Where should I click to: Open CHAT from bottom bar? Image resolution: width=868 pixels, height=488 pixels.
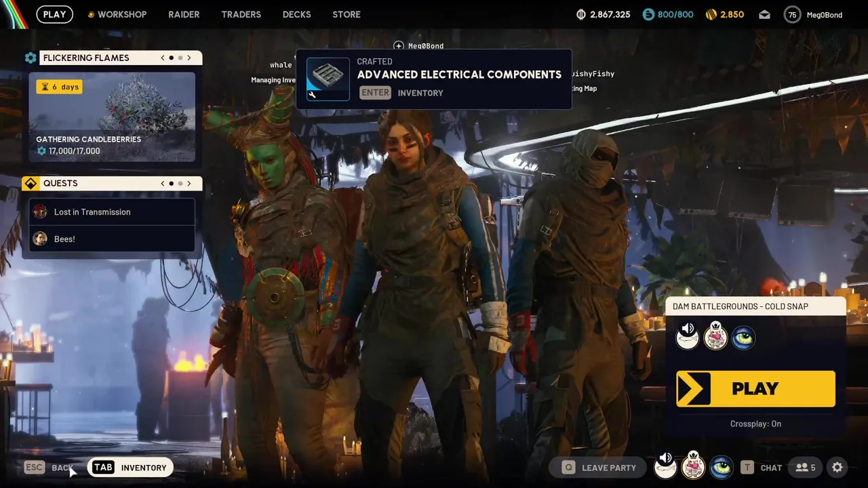(762, 467)
